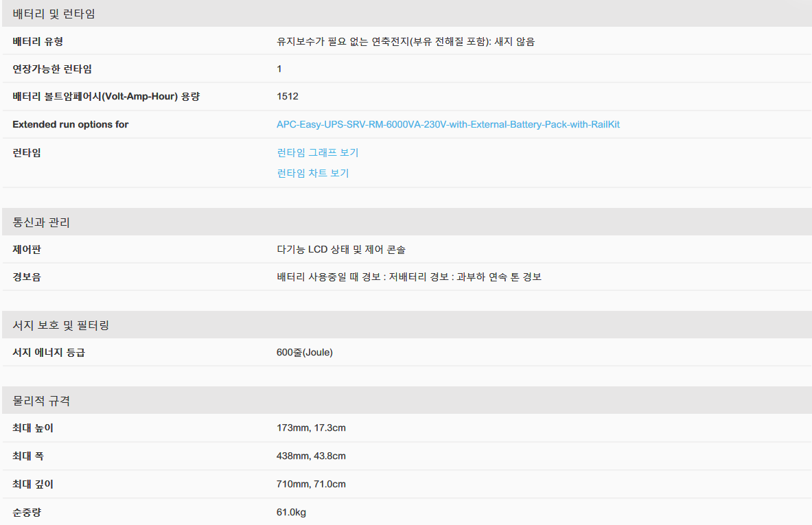This screenshot has width=812, height=525.
Task: Click the 600줄(Joule) surge energy value
Action: pyautogui.click(x=305, y=353)
